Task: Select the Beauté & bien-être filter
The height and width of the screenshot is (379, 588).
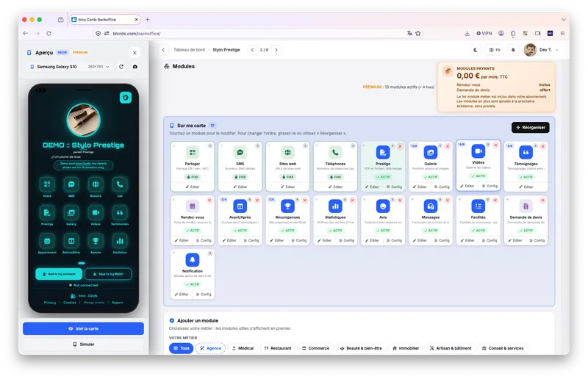Action: pos(361,348)
